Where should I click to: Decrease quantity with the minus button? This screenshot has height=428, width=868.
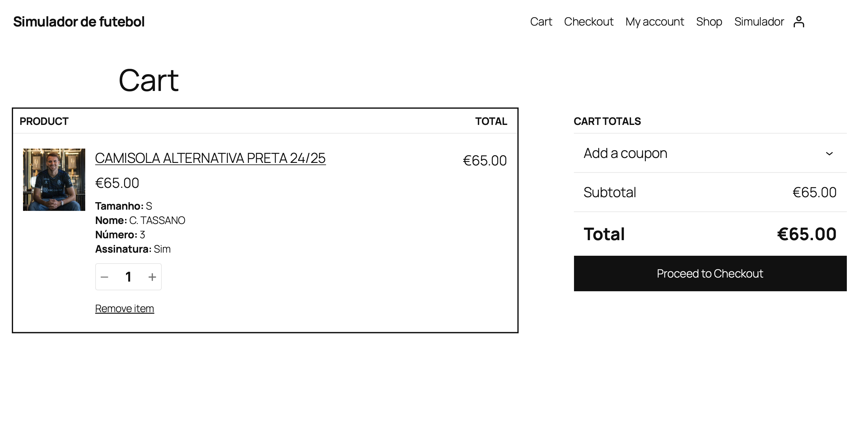click(x=105, y=277)
